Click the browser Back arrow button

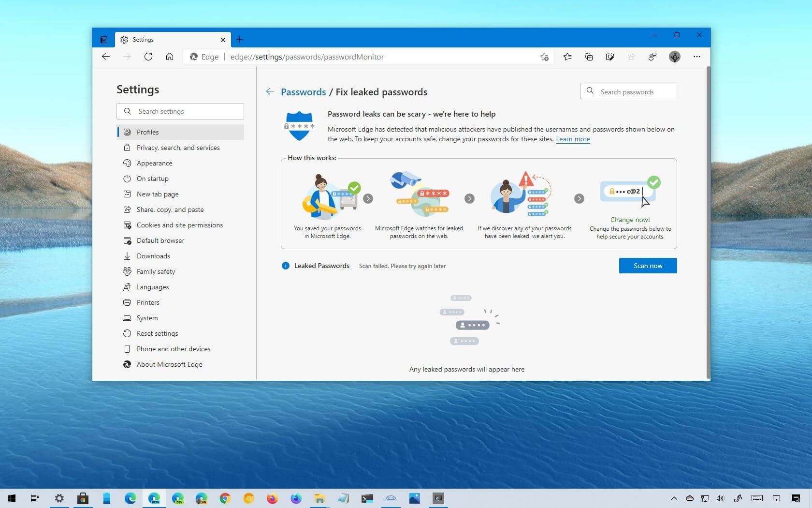tap(106, 57)
